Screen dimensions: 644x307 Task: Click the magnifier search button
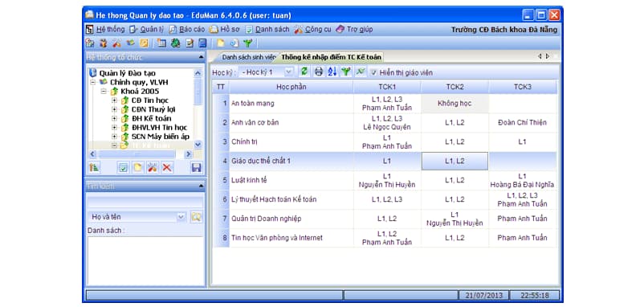point(196,216)
